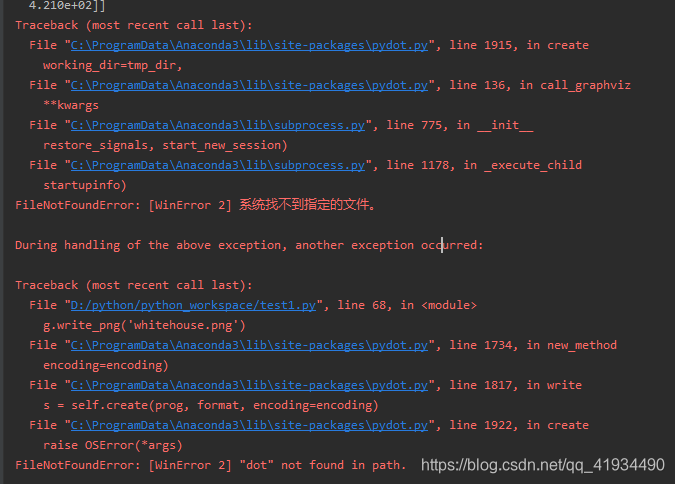The image size is (675, 484).
Task: Click the 'startupinfo)' code line
Action: click(85, 186)
